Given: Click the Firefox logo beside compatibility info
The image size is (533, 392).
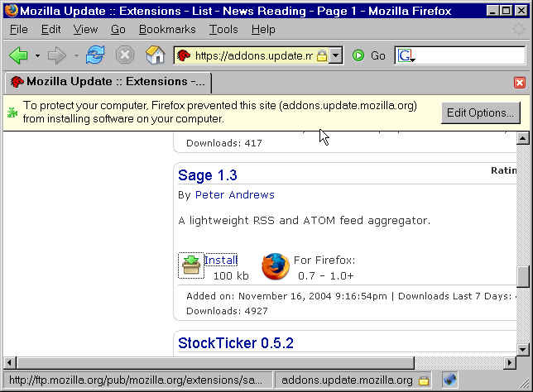Looking at the screenshot, I should [x=276, y=266].
